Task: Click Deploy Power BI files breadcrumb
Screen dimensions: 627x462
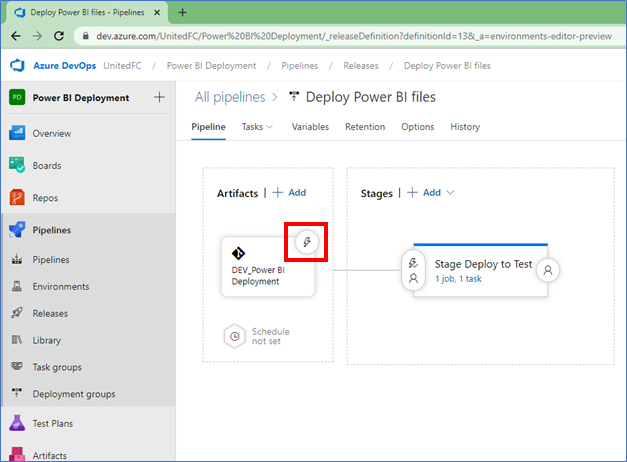Action: pyautogui.click(x=447, y=66)
